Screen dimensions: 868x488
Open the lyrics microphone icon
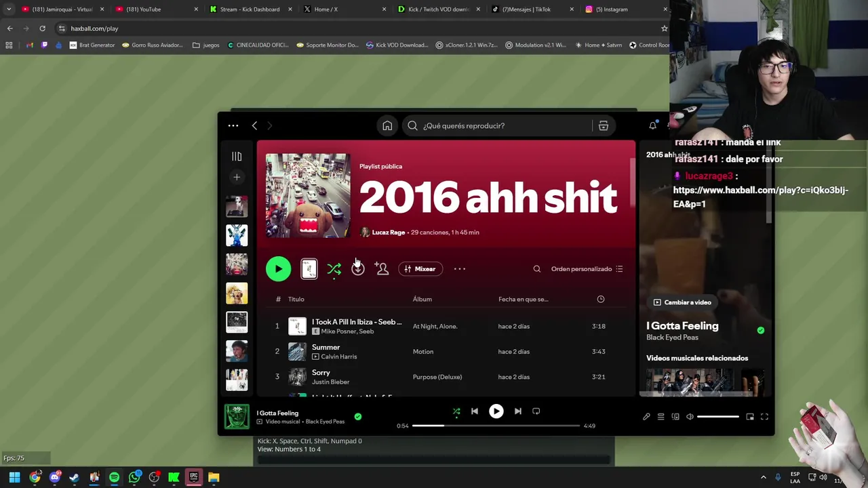(646, 417)
